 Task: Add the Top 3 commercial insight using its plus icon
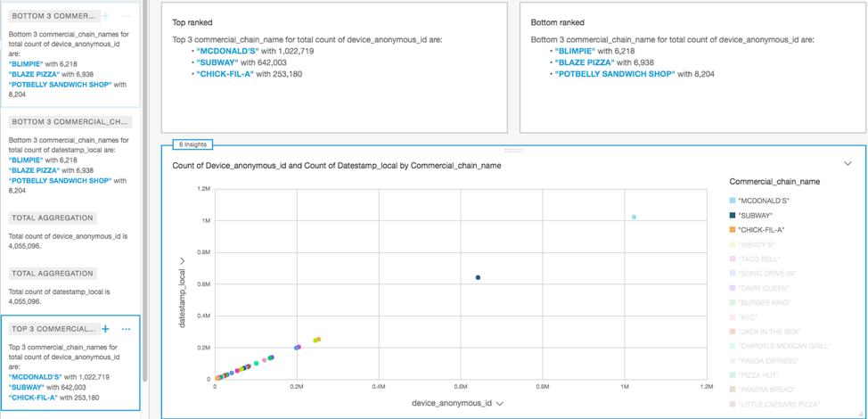(x=106, y=329)
